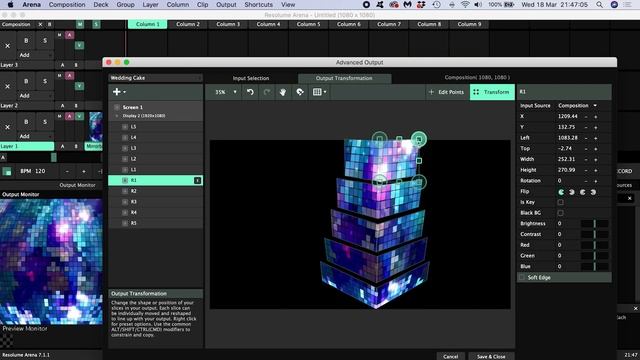Switch to Edit Points mode
640x360 pixels.
click(x=446, y=92)
